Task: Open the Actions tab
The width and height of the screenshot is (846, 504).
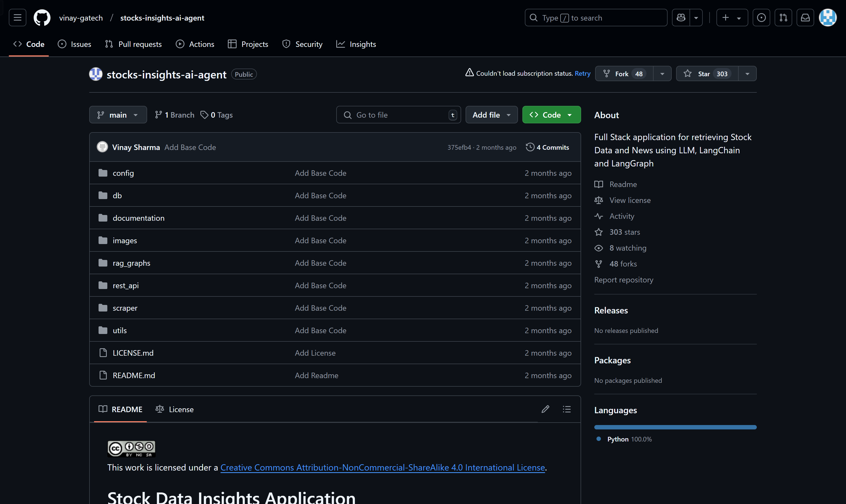Action: pyautogui.click(x=202, y=44)
